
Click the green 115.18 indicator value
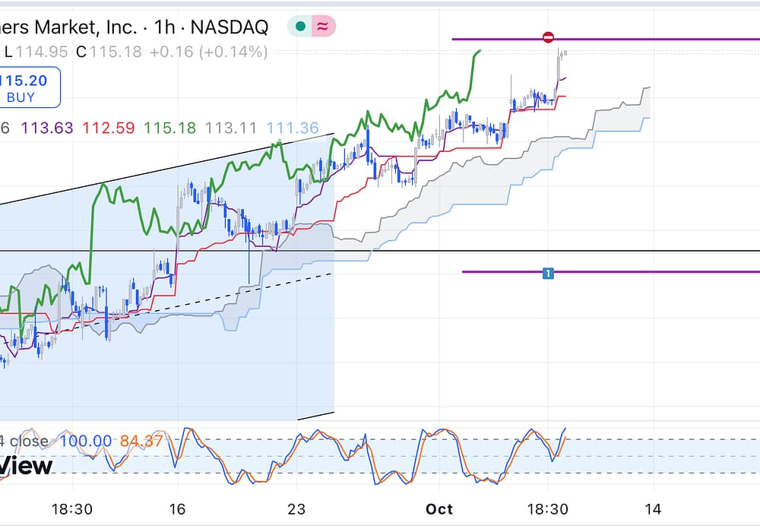click(169, 128)
